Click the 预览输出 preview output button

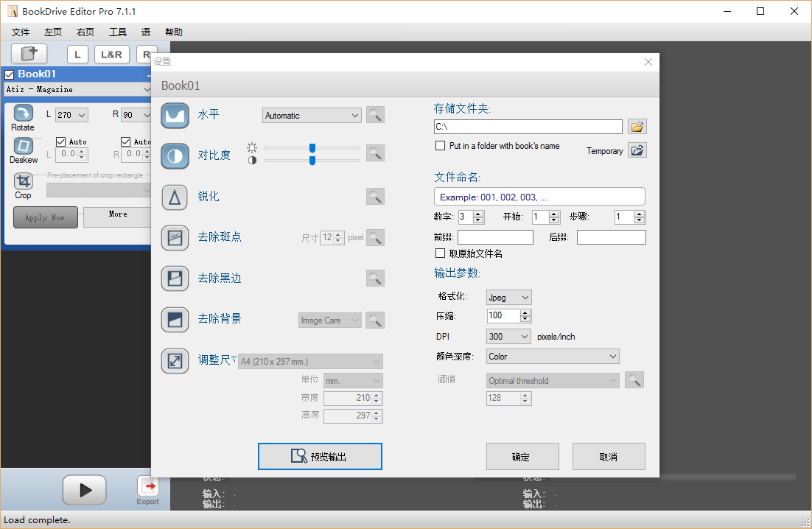coord(320,457)
